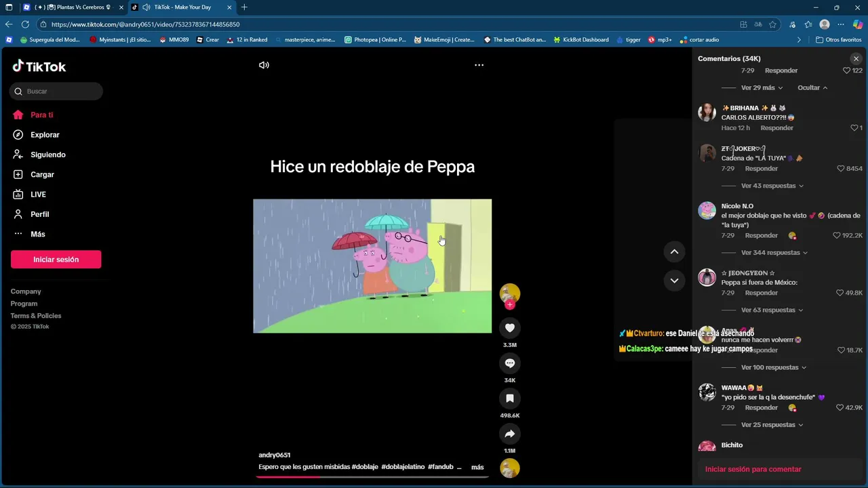Open the video three-dots options menu
The image size is (868, 488).
tap(479, 65)
